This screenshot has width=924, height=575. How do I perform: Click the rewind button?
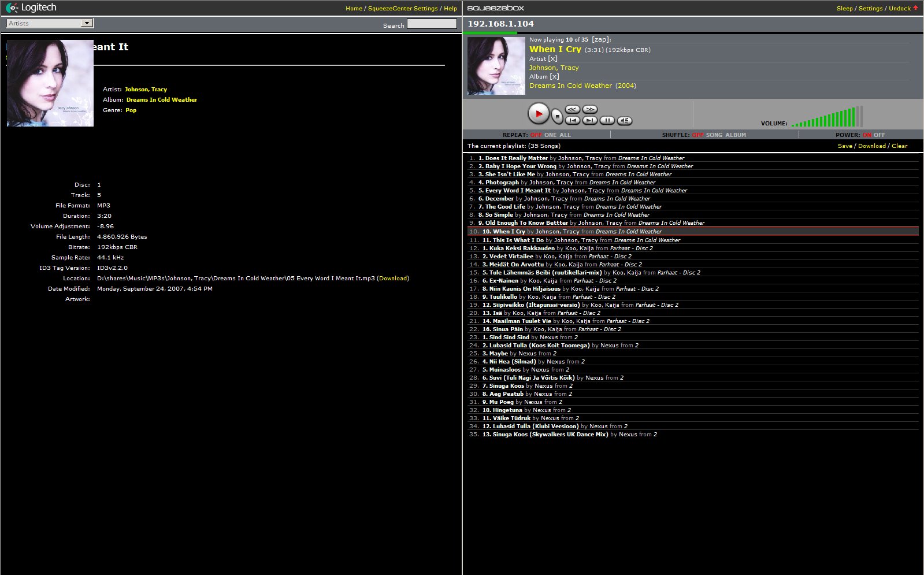pyautogui.click(x=572, y=109)
